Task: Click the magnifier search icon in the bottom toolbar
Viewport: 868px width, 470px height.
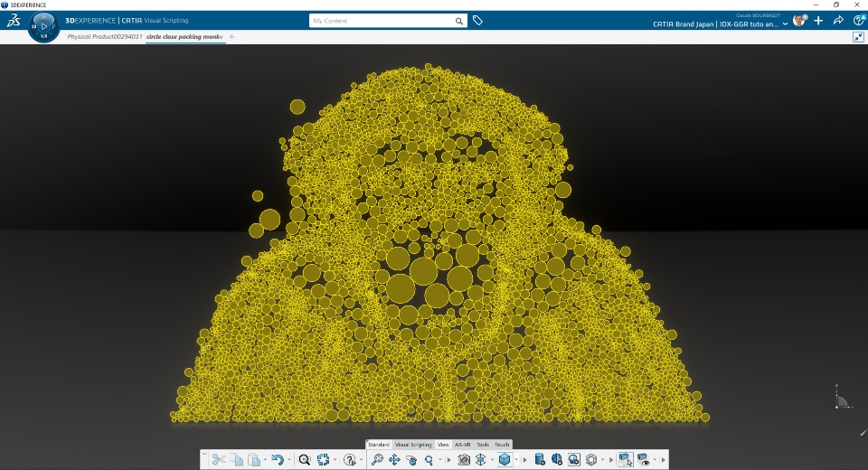Action: (305, 459)
